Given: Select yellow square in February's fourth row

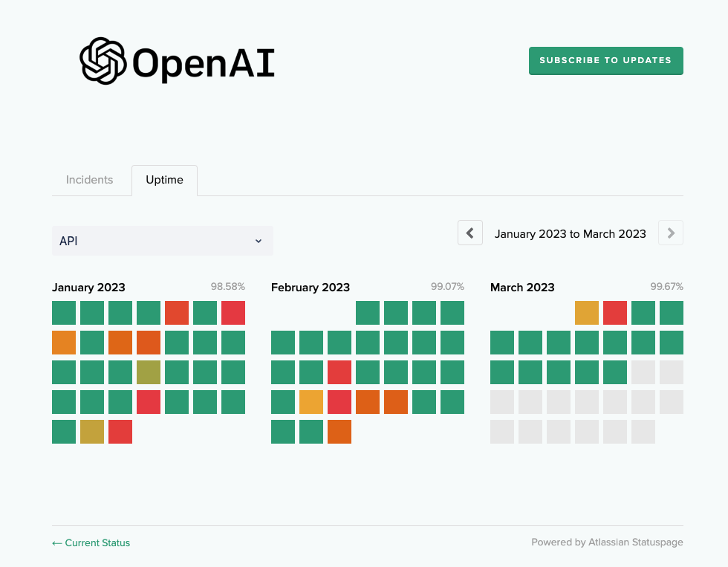Looking at the screenshot, I should pyautogui.click(x=311, y=402).
